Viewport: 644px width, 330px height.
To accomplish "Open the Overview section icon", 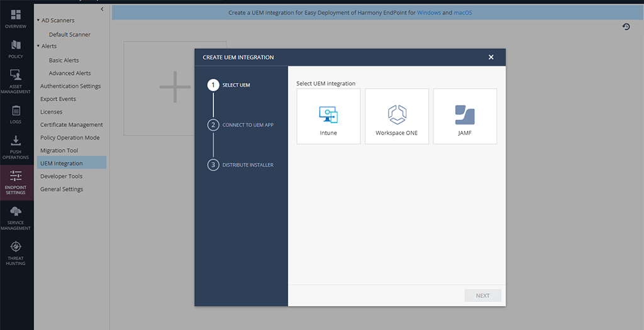I will click(x=16, y=15).
